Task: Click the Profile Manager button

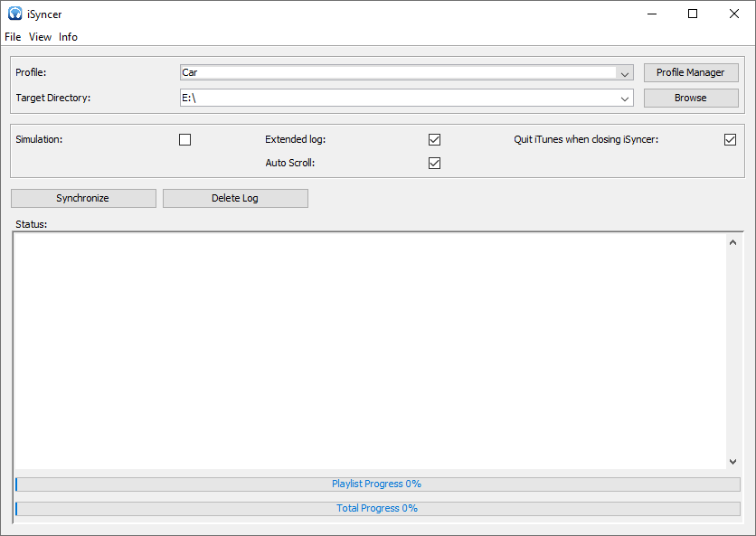Action: click(x=691, y=72)
